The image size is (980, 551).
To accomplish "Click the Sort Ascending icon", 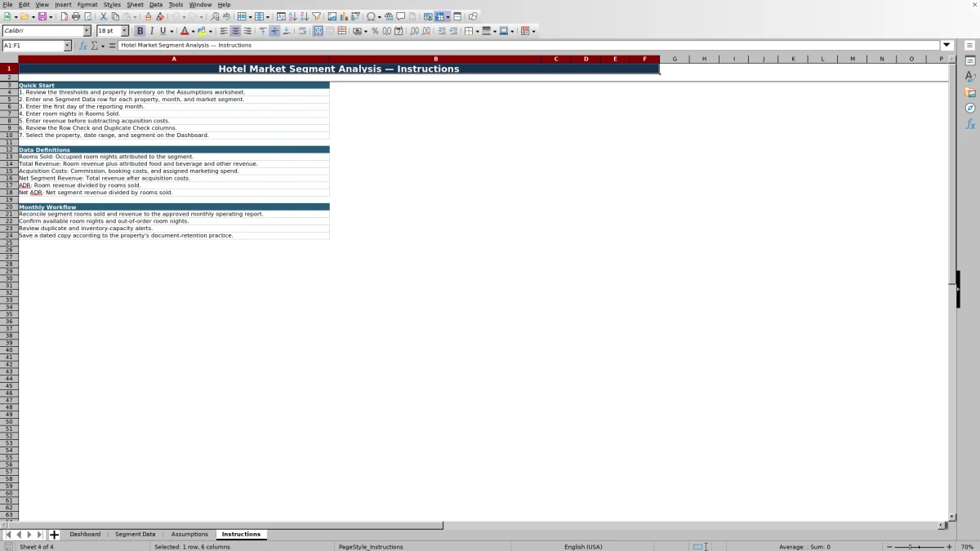I will pyautogui.click(x=292, y=16).
